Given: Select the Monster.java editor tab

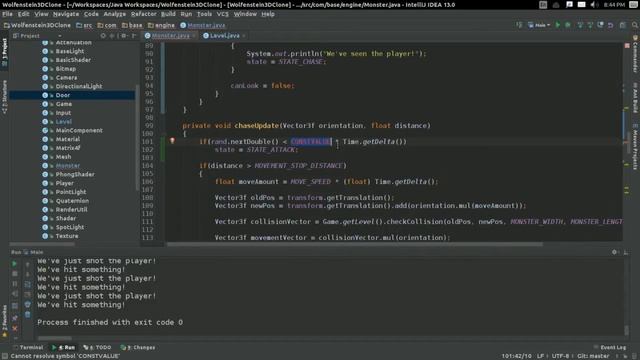Looking at the screenshot, I should (170, 36).
